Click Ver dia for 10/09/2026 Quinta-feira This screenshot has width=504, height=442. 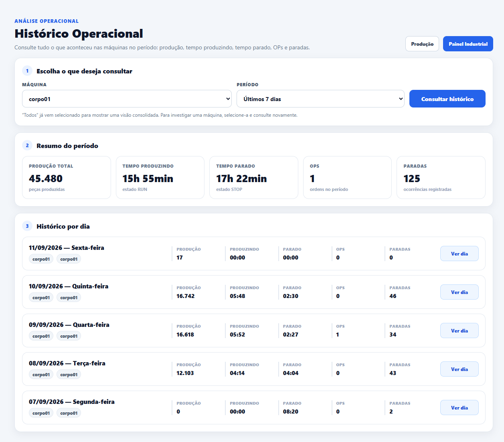click(459, 292)
